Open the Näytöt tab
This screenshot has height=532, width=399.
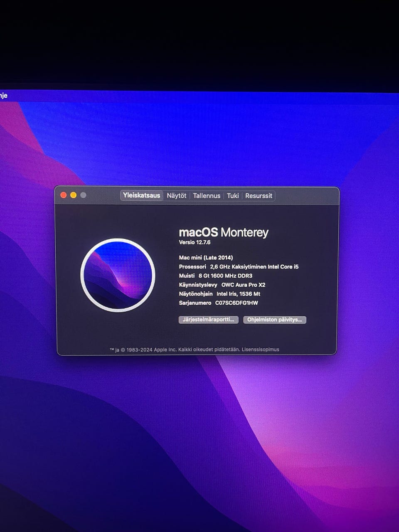tap(177, 196)
